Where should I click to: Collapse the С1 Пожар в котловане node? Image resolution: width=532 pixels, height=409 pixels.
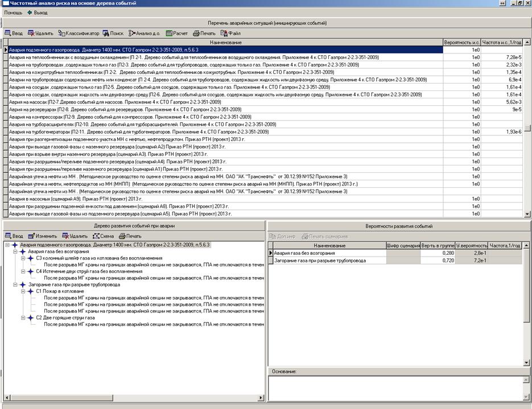tap(23, 291)
